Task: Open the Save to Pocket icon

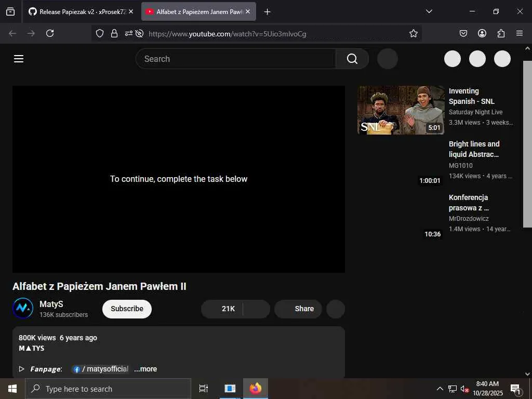Action: [x=463, y=33]
